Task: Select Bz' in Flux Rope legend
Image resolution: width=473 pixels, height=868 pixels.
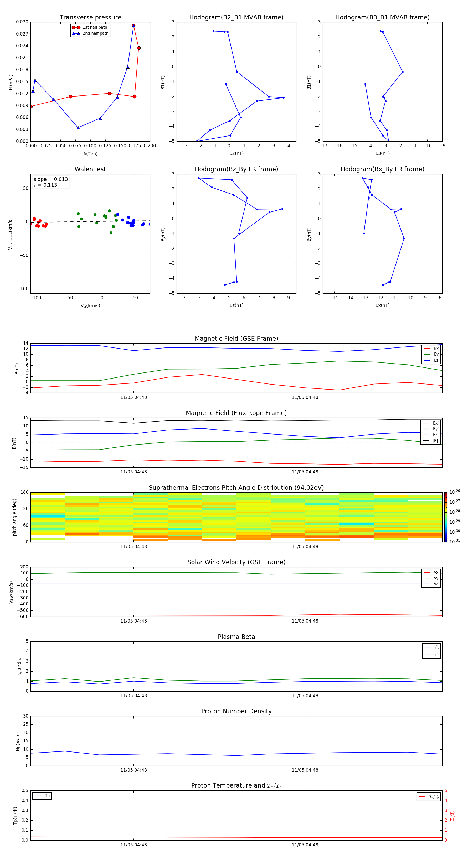Action: (x=431, y=435)
